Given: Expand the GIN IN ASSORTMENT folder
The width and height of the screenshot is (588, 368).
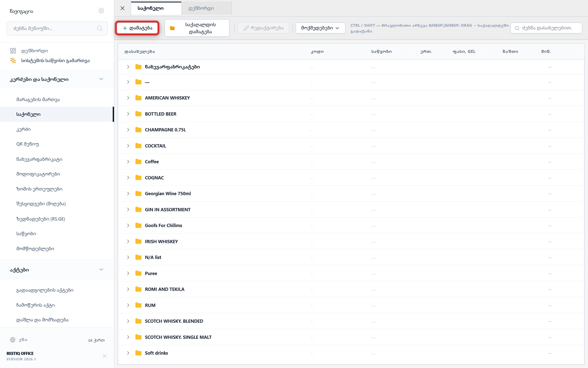Looking at the screenshot, I should coord(128,210).
